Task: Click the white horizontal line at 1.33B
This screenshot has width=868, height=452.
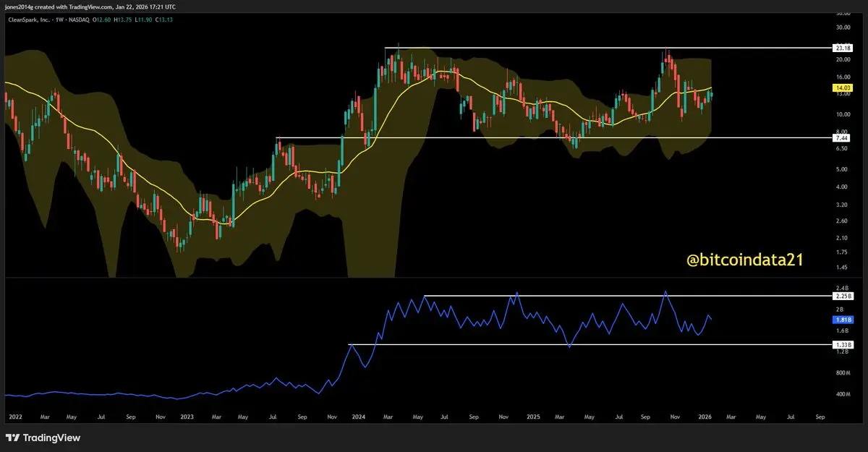Action: click(x=591, y=345)
